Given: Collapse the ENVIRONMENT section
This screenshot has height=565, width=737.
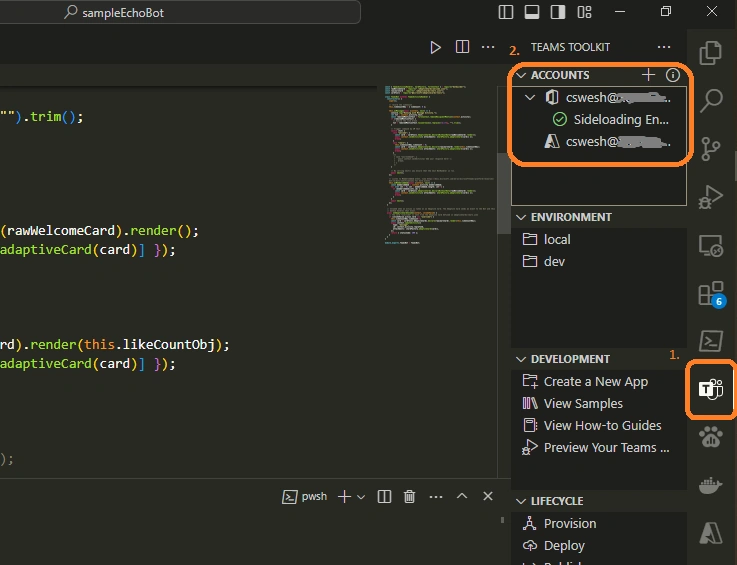Looking at the screenshot, I should [521, 217].
